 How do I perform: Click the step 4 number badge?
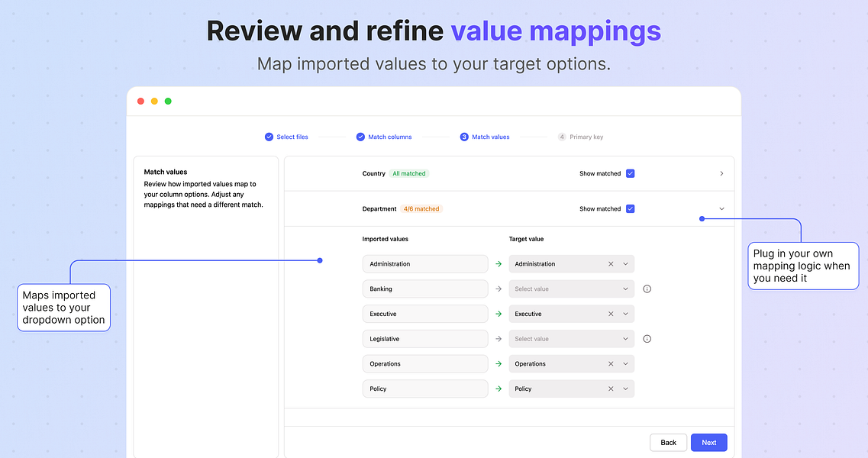tap(562, 137)
